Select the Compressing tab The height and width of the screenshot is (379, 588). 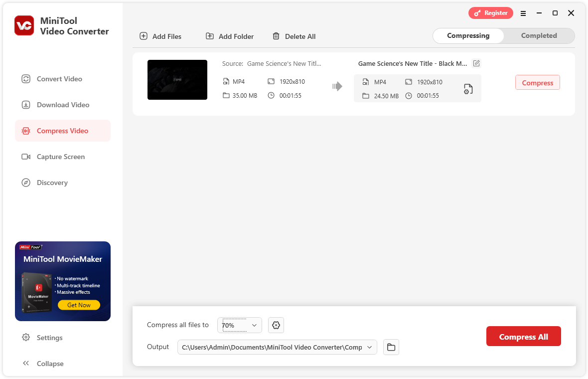[x=468, y=36]
